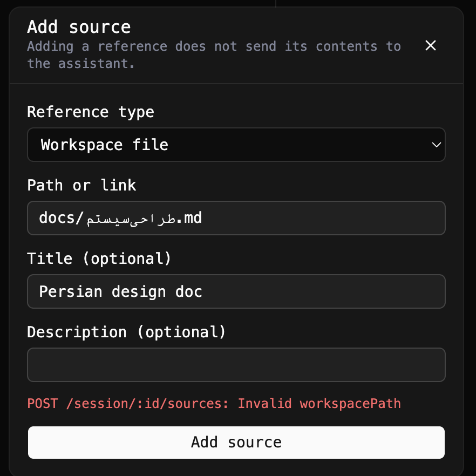
Task: Click the Path or link label
Action: 81,185
